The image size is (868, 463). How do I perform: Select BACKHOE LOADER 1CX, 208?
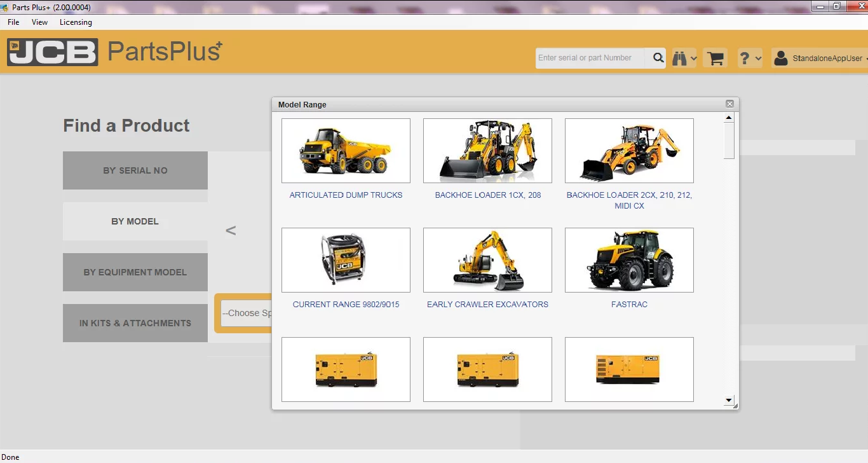coord(487,195)
